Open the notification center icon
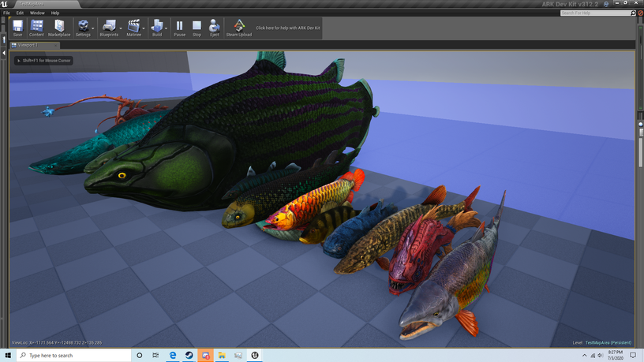 633,356
